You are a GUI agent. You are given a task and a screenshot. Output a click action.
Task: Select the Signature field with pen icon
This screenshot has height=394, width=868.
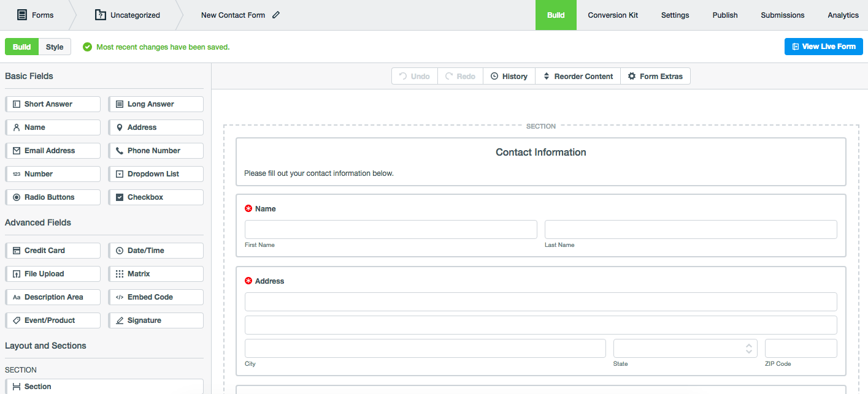click(156, 320)
